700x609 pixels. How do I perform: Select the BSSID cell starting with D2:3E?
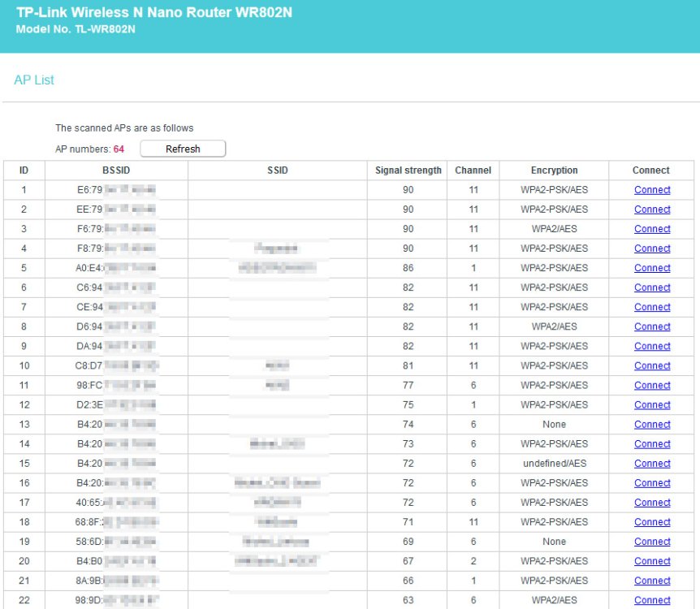pyautogui.click(x=116, y=405)
